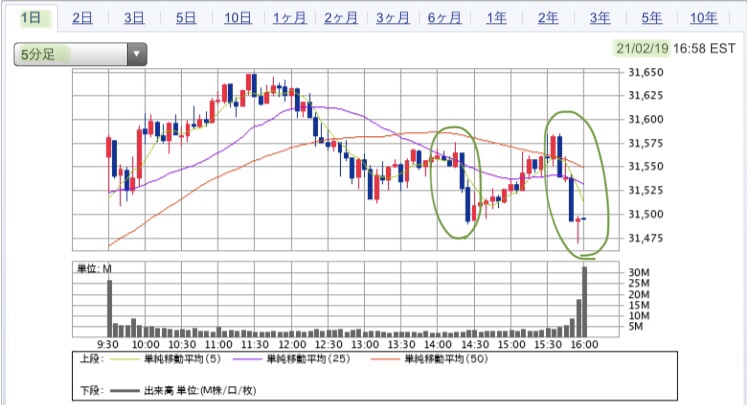Click the 31,500 price axis label
The width and height of the screenshot is (749, 405).
[x=646, y=214]
